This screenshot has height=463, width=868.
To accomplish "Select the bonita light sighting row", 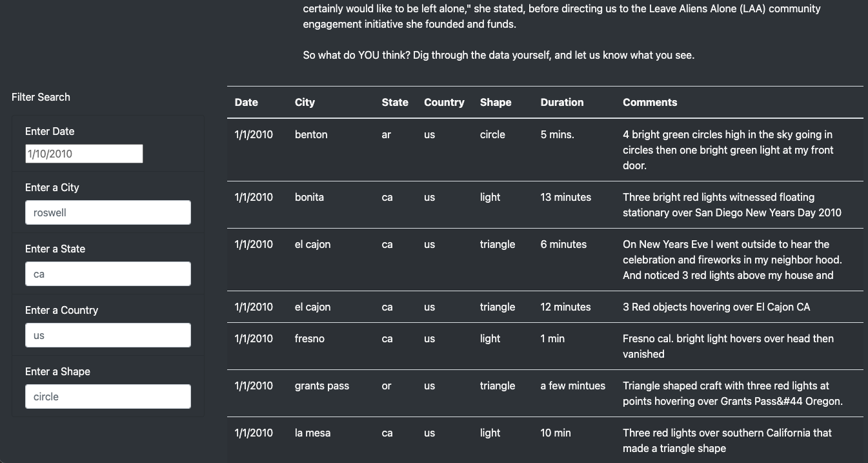I will point(452,204).
